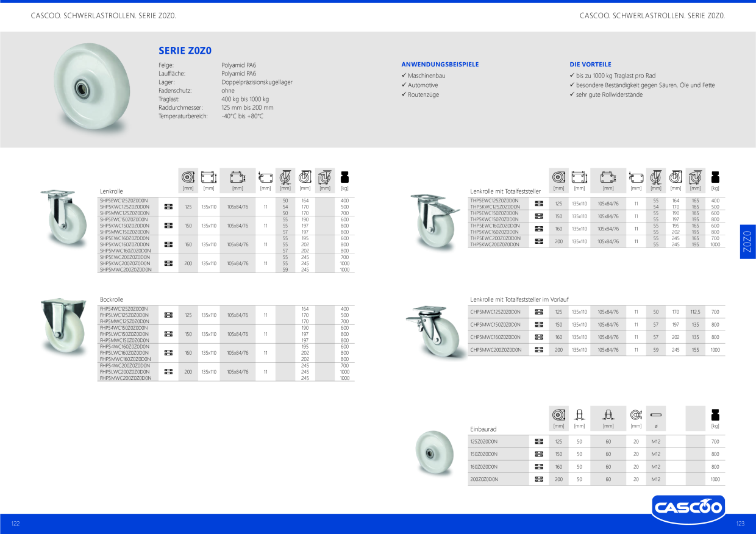Click load weight kg icon above Totalfeststeller table
Viewport: 756px width, 534px height.
[715, 177]
